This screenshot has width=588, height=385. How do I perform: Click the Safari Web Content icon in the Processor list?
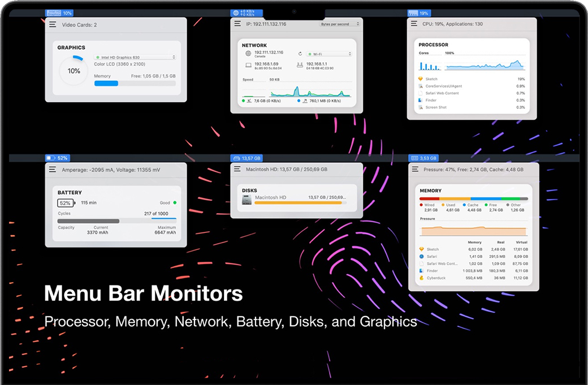[x=421, y=93]
